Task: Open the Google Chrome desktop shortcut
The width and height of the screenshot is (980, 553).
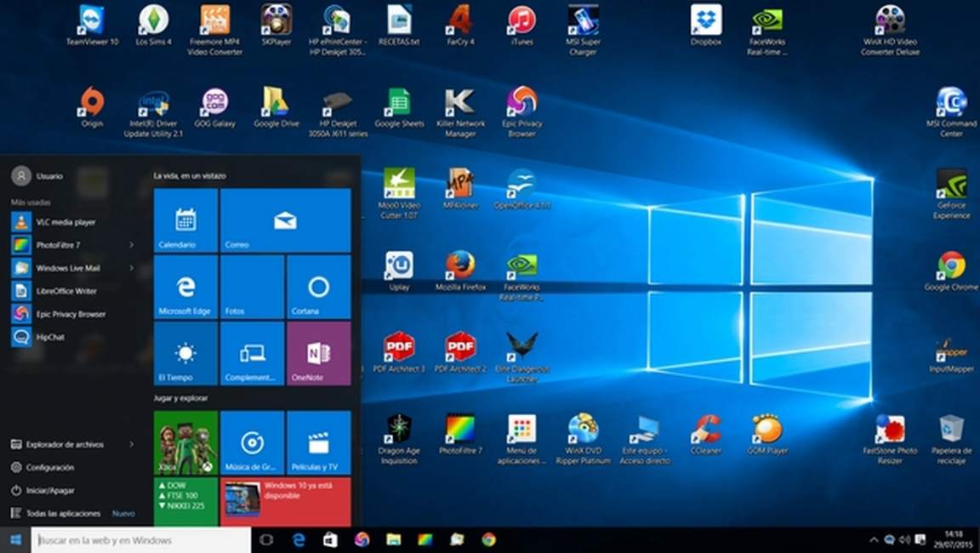Action: (x=951, y=267)
